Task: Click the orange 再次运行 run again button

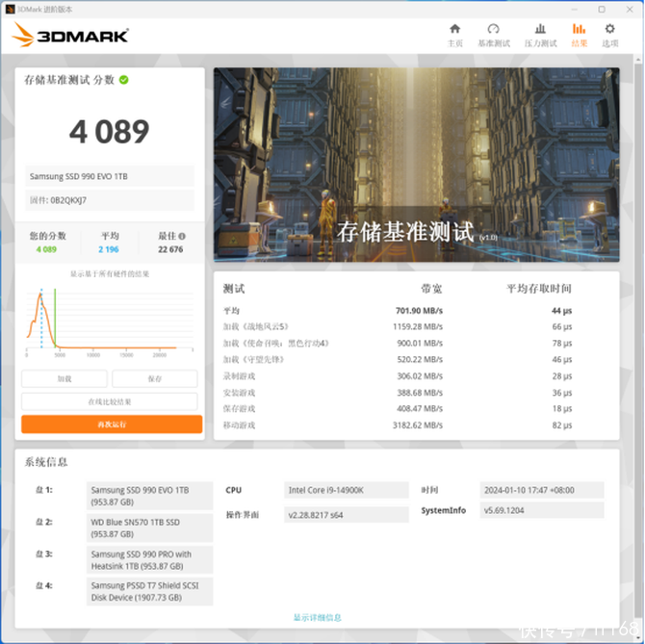Action: [x=112, y=425]
